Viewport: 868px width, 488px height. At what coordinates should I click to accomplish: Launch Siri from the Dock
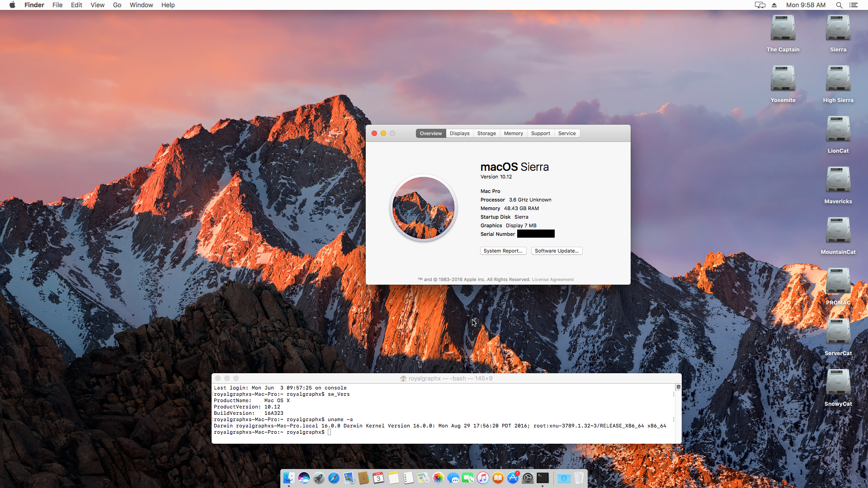(x=304, y=478)
